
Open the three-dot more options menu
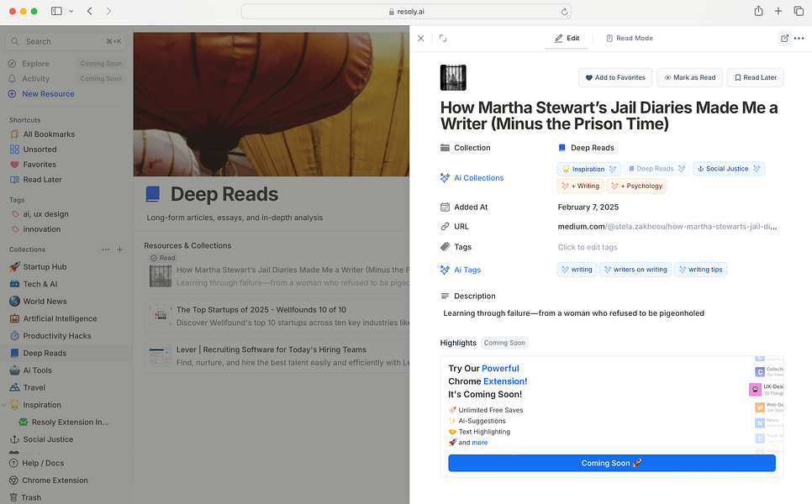[x=799, y=39]
